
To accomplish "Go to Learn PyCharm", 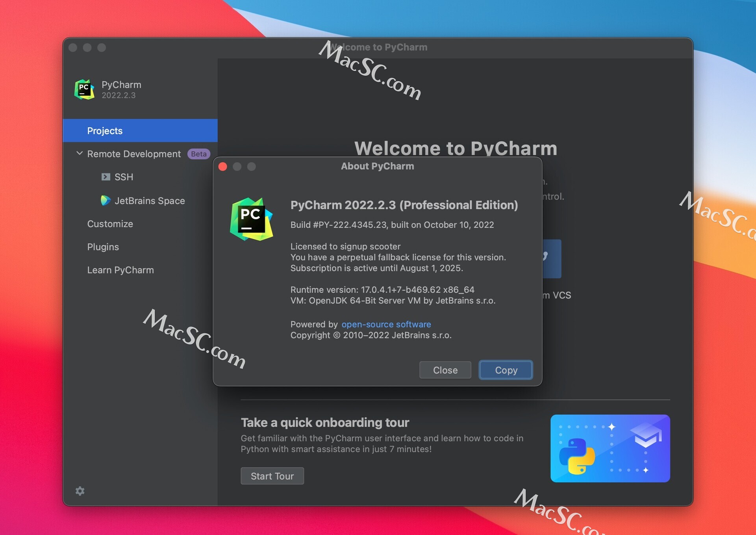I will [x=120, y=270].
